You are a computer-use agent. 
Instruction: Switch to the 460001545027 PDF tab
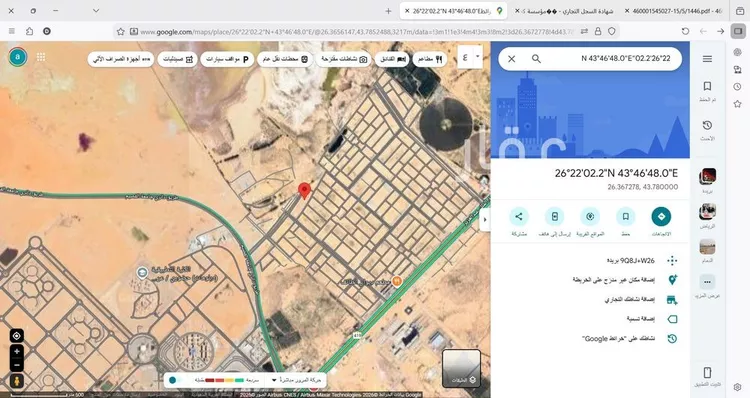(x=673, y=11)
